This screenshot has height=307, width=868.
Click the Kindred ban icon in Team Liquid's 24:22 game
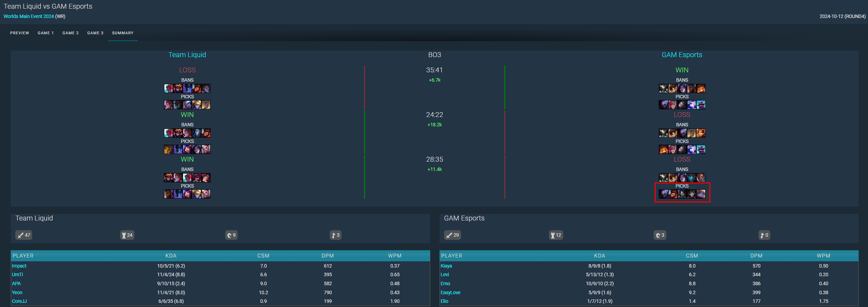(197, 133)
